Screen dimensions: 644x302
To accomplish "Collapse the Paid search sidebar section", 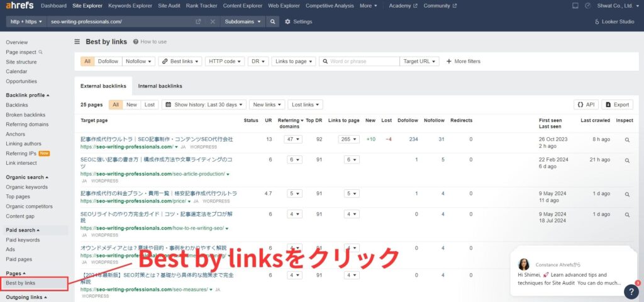I will (x=23, y=230).
